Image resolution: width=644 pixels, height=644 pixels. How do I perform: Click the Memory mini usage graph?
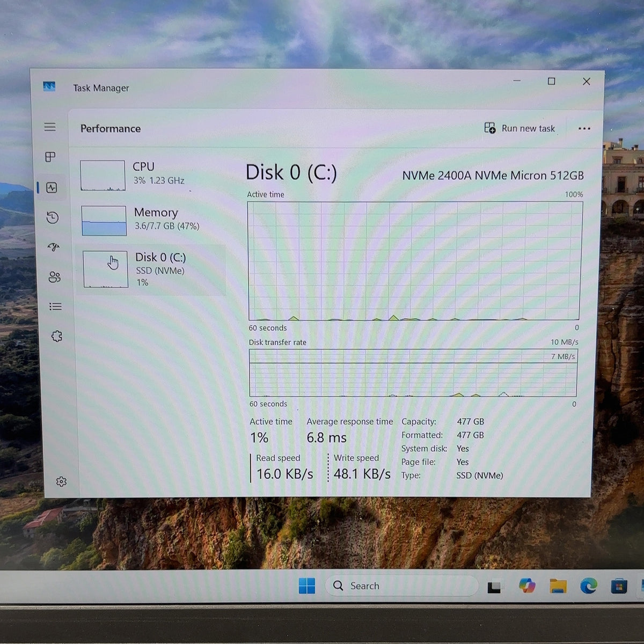click(x=104, y=221)
